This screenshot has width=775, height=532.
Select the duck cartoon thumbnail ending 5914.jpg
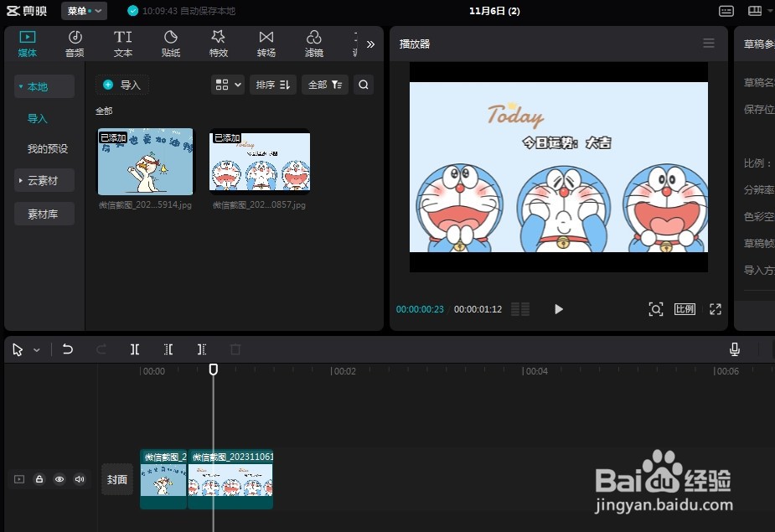click(145, 162)
